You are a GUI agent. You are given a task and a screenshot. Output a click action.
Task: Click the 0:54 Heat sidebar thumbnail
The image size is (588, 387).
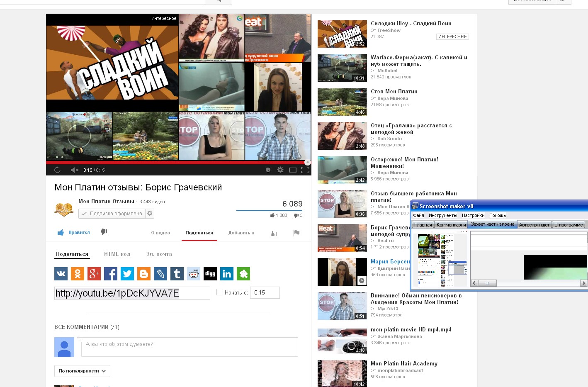click(x=342, y=238)
